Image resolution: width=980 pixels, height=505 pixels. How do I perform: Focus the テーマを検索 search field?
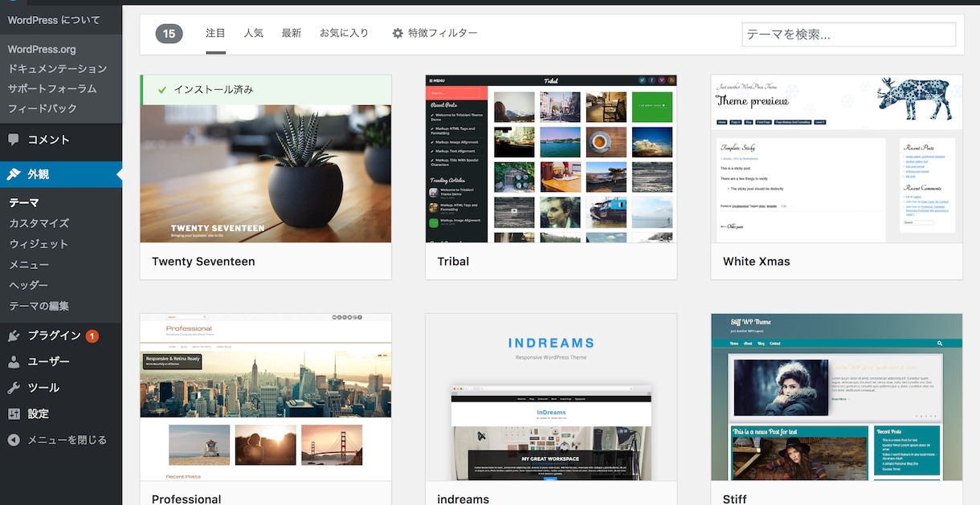click(849, 35)
